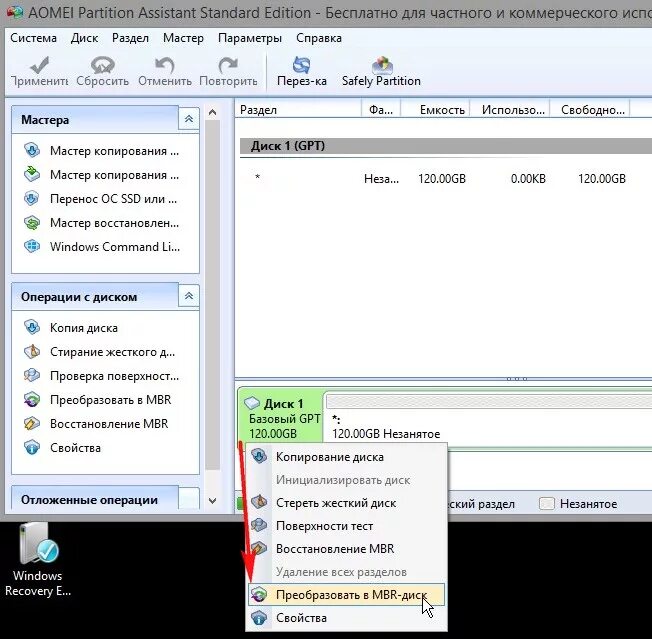Click the Свойства sidebar info icon
This screenshot has height=639, width=652.
[32, 448]
